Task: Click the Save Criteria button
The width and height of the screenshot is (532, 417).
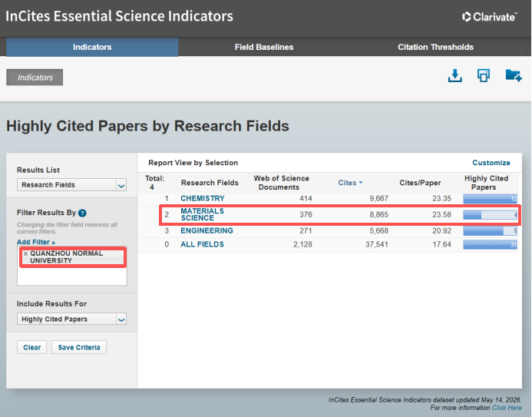Action: [x=79, y=347]
